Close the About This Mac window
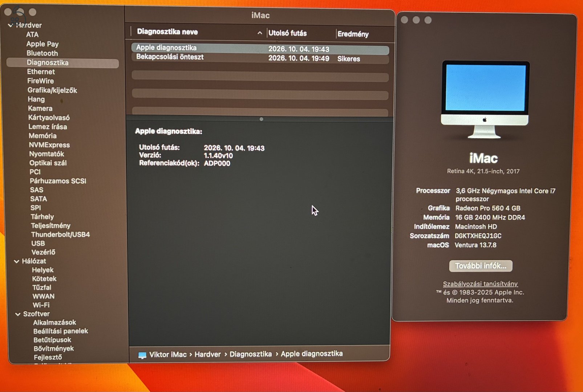The width and height of the screenshot is (583, 392). [x=404, y=20]
